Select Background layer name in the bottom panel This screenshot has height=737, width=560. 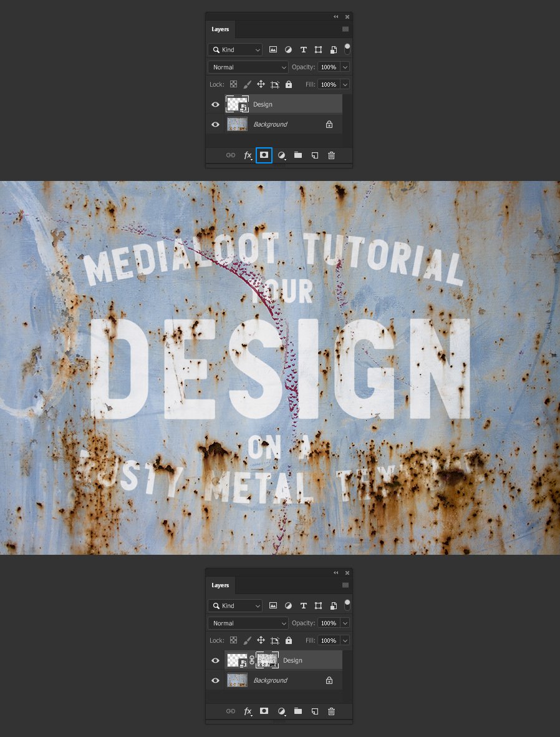(270, 681)
